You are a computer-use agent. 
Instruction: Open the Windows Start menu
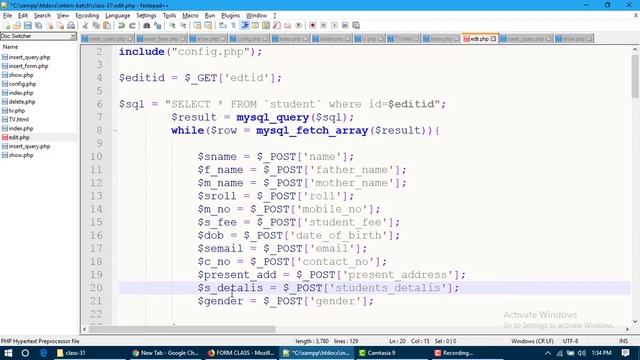click(x=8, y=353)
